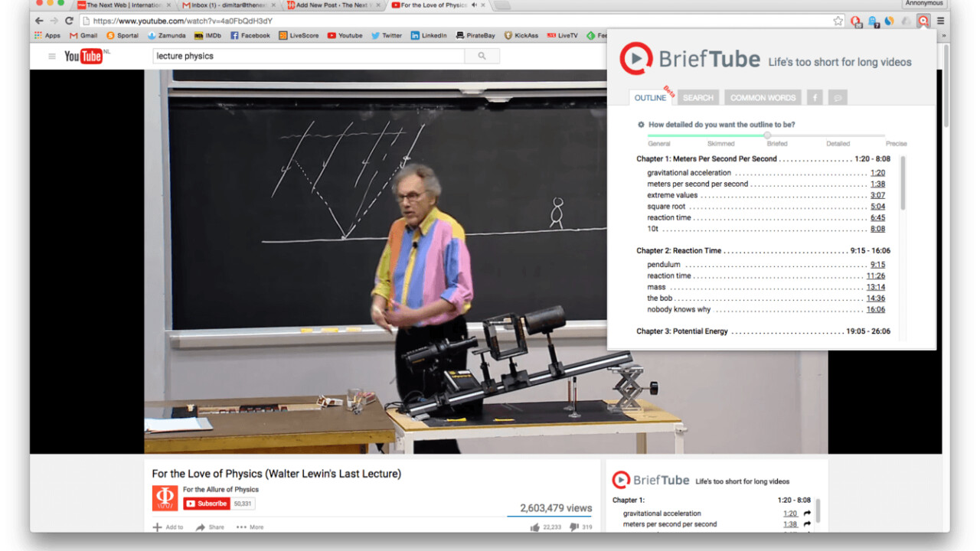Image resolution: width=980 pixels, height=551 pixels.
Task: Open the BriefTube outline settings gear
Action: 641,125
